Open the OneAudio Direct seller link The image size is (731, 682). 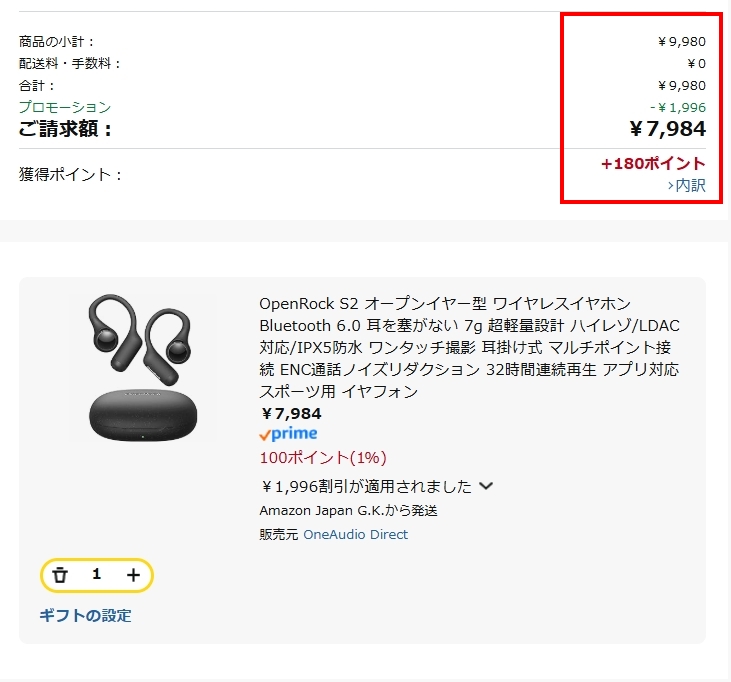pyautogui.click(x=355, y=534)
